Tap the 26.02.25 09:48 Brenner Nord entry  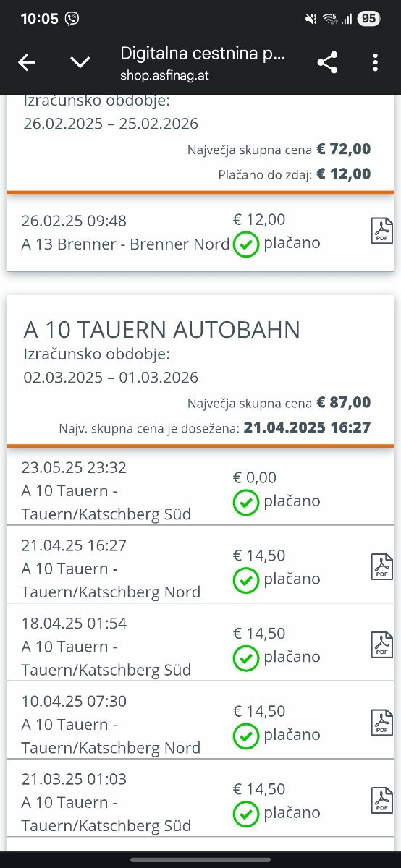tap(200, 232)
